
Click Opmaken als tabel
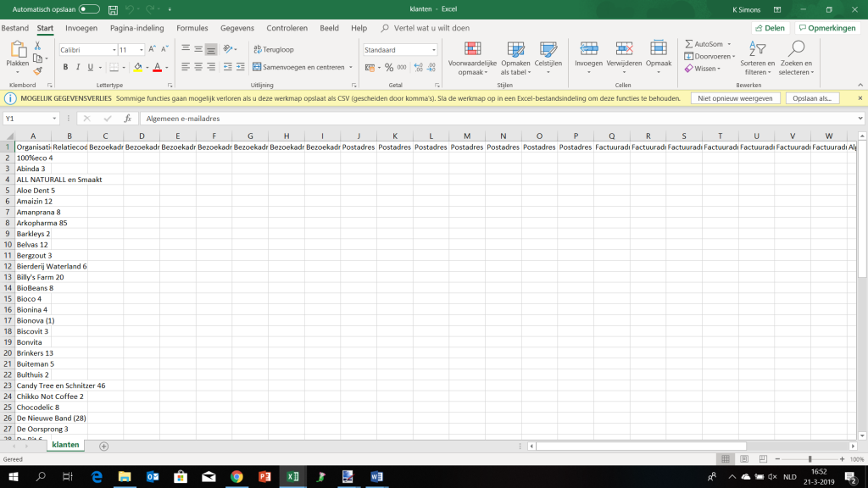[515, 49]
